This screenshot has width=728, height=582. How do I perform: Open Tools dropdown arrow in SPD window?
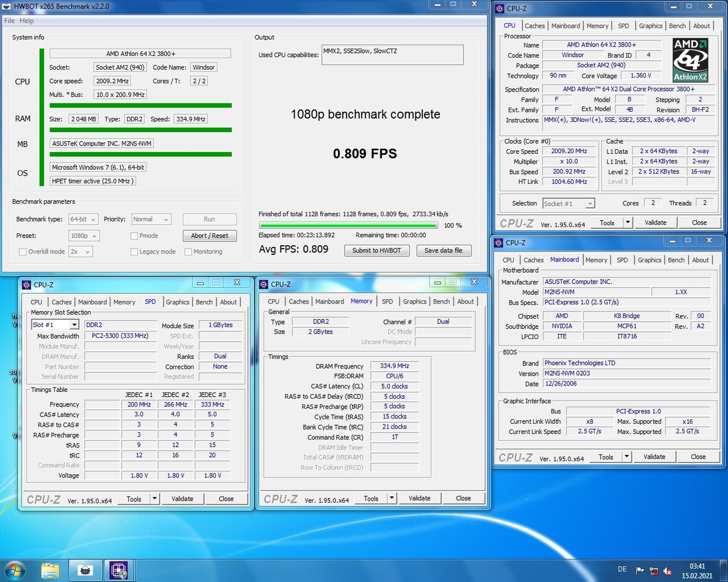154,498
